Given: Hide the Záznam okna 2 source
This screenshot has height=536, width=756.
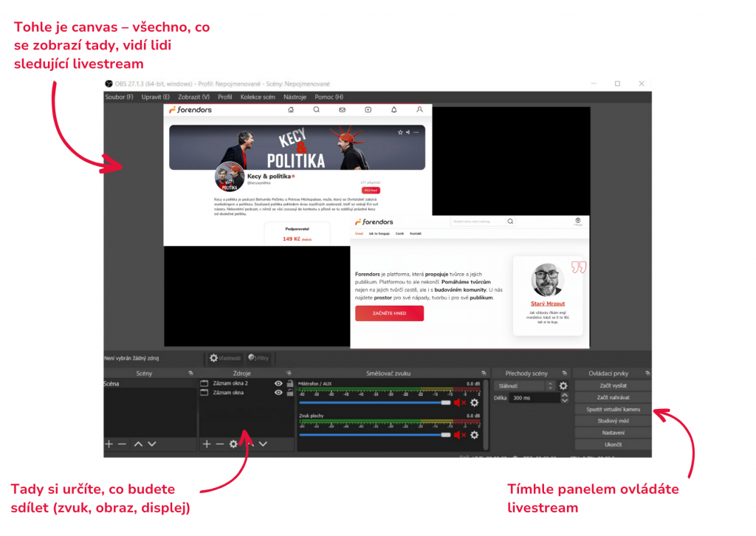Looking at the screenshot, I should (x=278, y=383).
